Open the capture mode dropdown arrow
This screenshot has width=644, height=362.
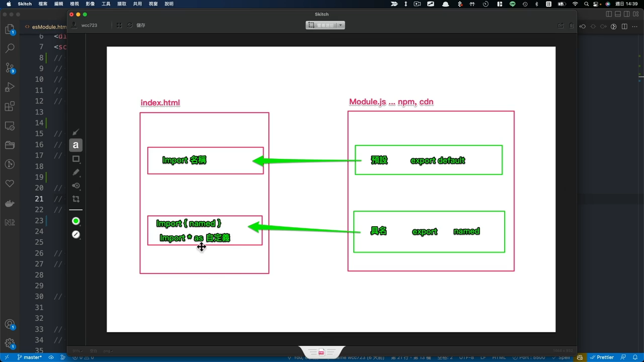pos(341,25)
